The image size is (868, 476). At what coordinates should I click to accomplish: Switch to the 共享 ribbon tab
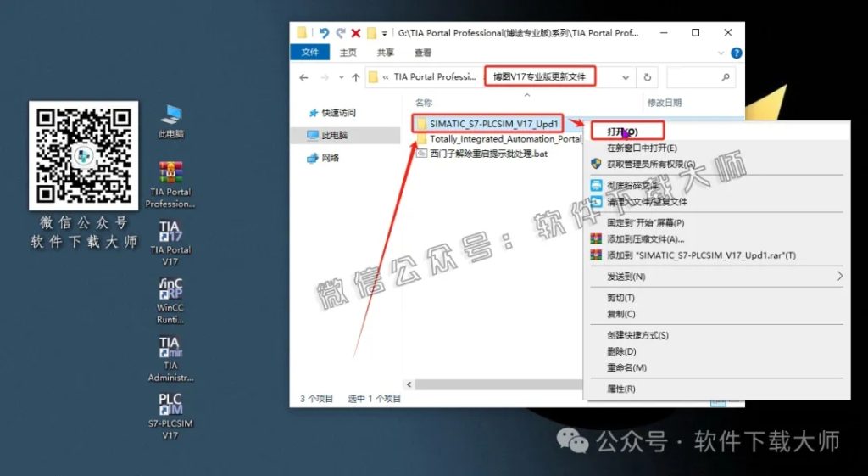pyautogui.click(x=386, y=53)
